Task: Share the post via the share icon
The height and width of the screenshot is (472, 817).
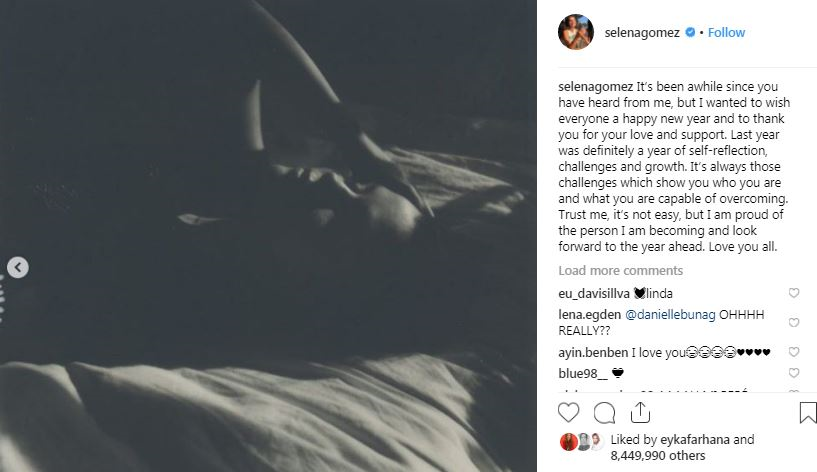Action: click(x=640, y=413)
